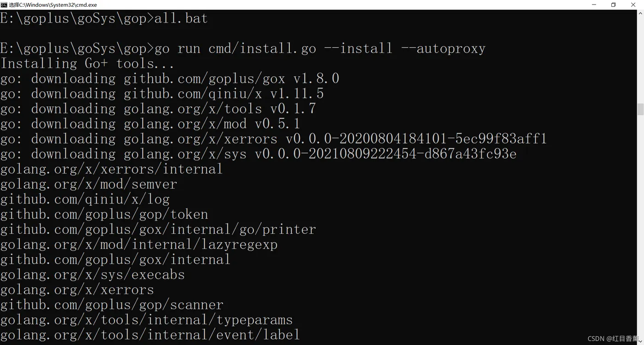The height and width of the screenshot is (345, 644).
Task: Click the goplus/gox v1.8.0 download line
Action: [x=170, y=79]
